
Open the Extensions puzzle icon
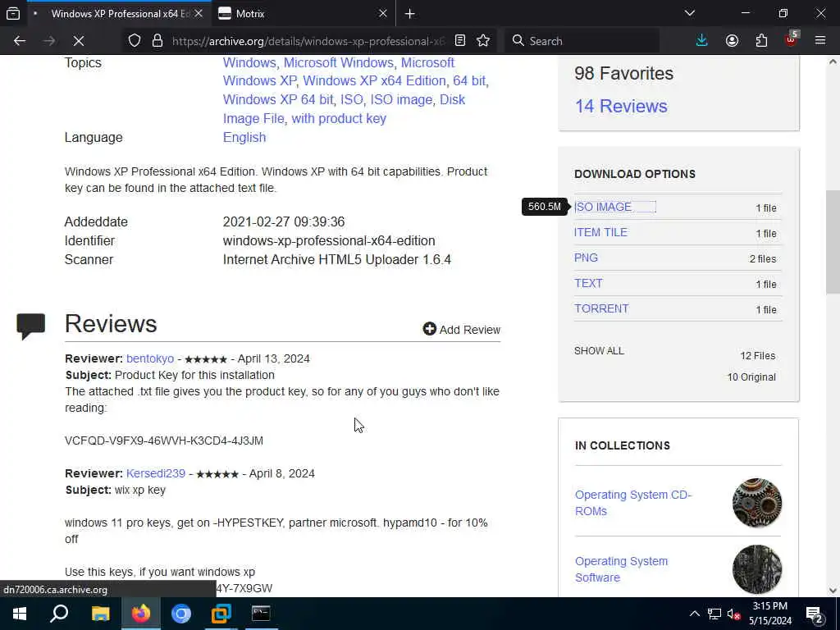pyautogui.click(x=761, y=41)
